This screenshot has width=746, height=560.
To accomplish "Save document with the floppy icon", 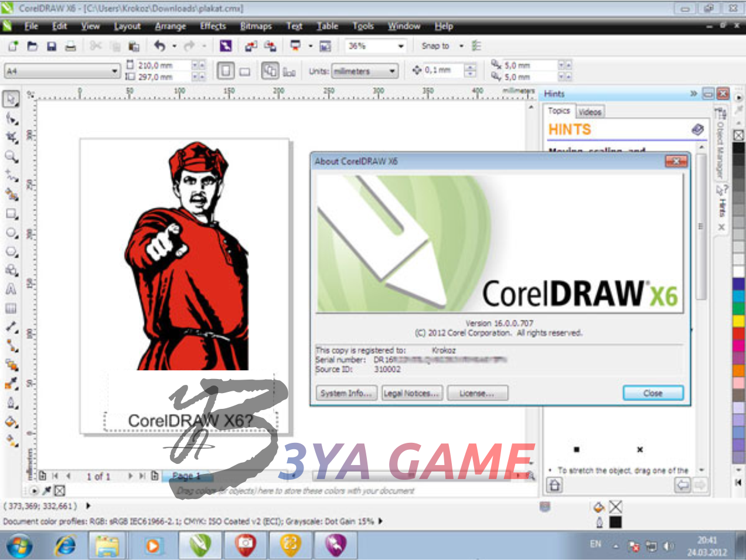I will click(52, 46).
